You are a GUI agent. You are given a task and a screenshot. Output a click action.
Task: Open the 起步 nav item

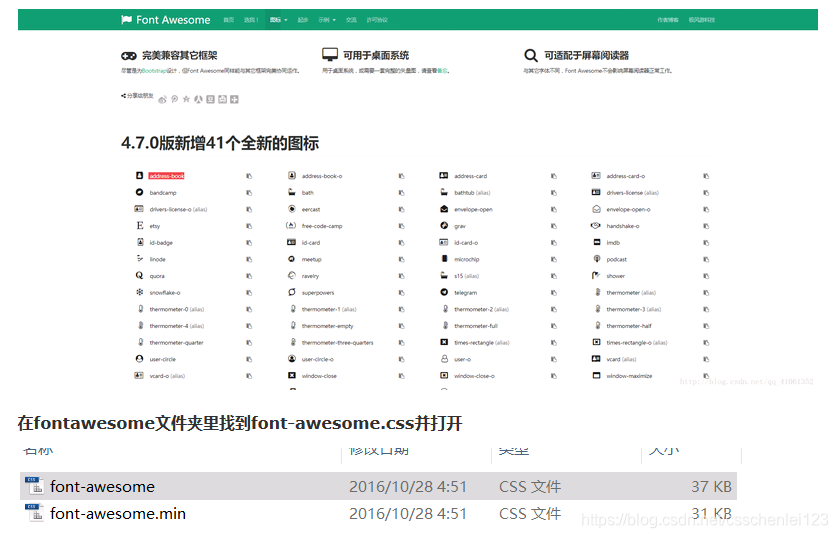[x=303, y=20]
